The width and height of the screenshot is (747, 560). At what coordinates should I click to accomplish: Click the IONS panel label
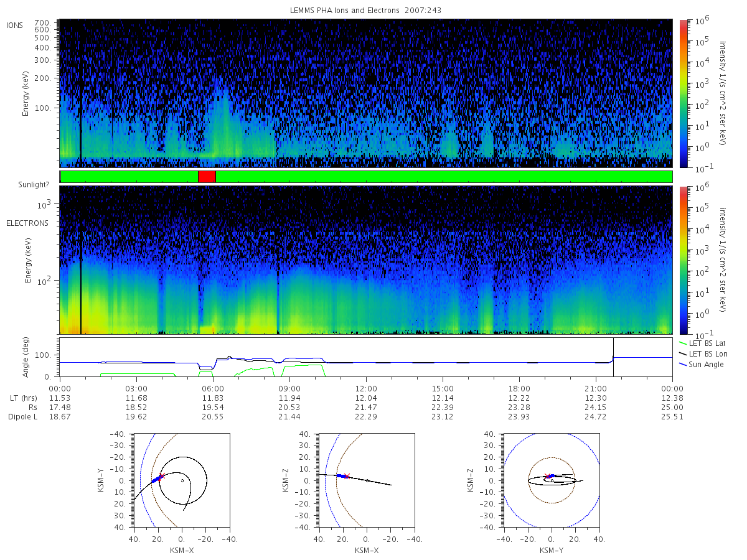click(16, 25)
